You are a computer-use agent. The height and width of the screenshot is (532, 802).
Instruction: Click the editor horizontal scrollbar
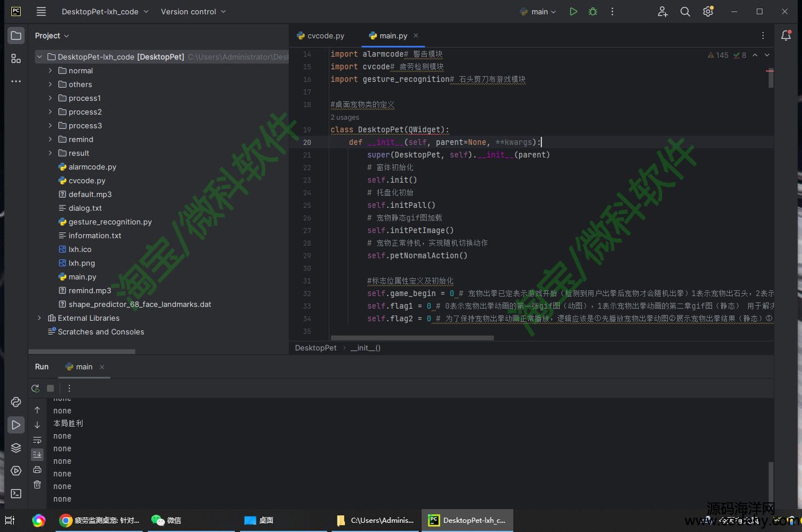coord(412,338)
